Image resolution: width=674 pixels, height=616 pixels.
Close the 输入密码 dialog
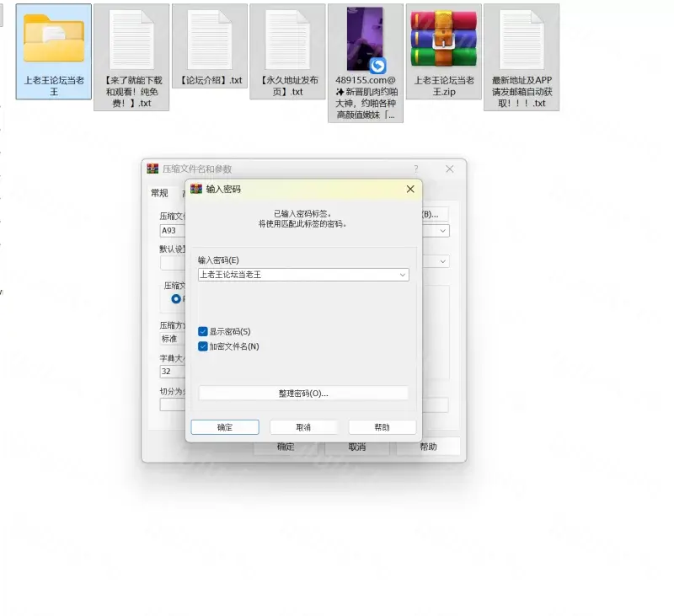pos(410,189)
